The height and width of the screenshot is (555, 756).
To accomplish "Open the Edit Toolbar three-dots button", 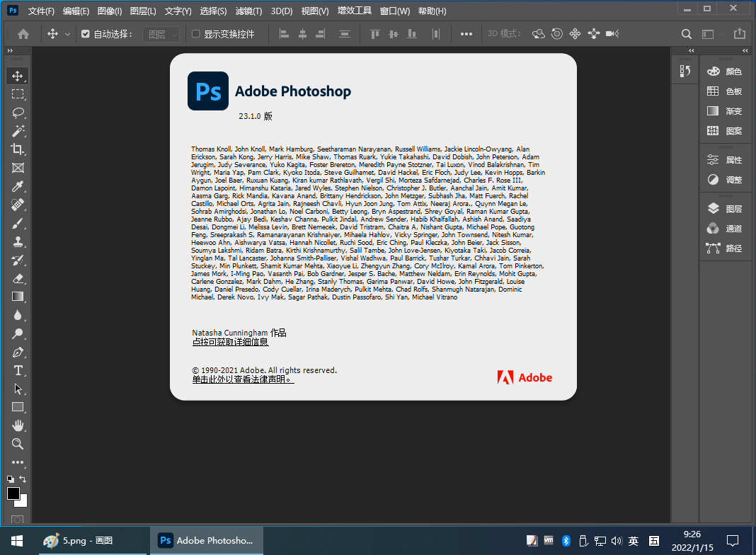I will click(18, 462).
